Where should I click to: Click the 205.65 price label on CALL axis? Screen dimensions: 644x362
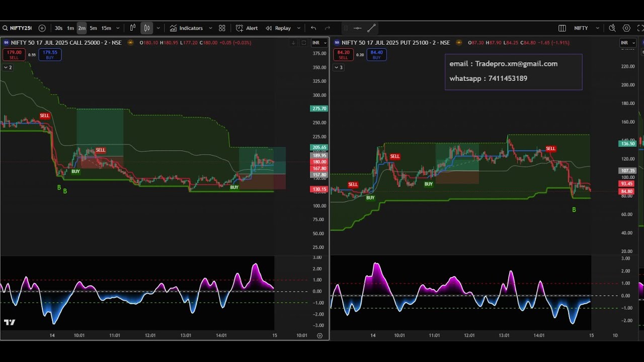point(319,147)
